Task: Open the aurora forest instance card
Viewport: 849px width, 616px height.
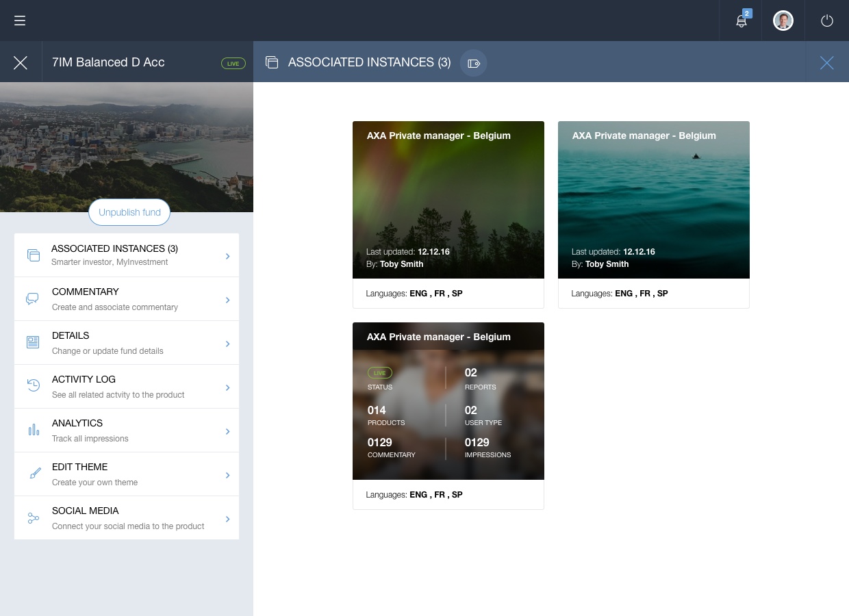Action: [x=448, y=200]
